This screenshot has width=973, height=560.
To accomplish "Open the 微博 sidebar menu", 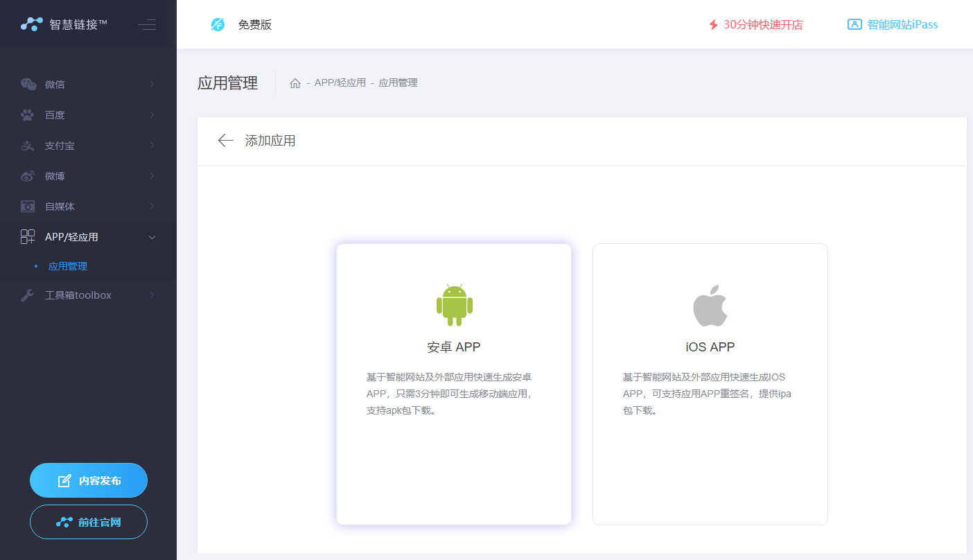I will (88, 176).
